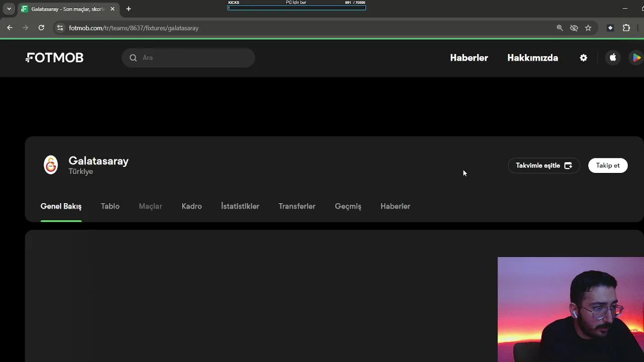This screenshot has width=644, height=362.
Task: Open the browser zoom magnifier icon
Action: click(x=559, y=28)
